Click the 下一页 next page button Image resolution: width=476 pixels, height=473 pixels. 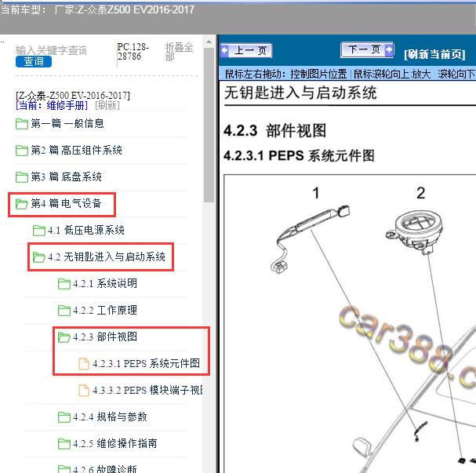point(367,49)
